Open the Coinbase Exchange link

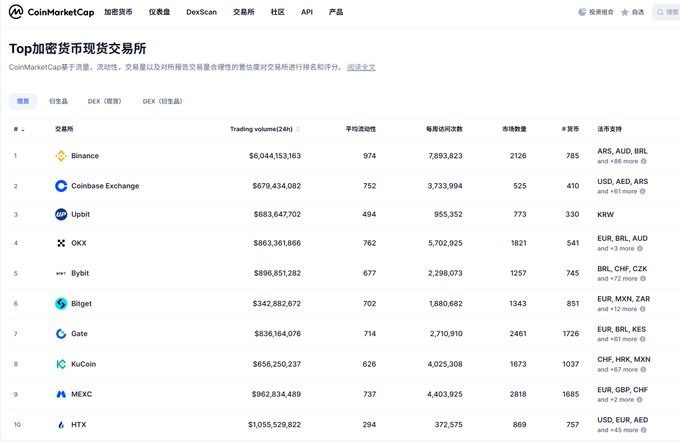(x=105, y=186)
